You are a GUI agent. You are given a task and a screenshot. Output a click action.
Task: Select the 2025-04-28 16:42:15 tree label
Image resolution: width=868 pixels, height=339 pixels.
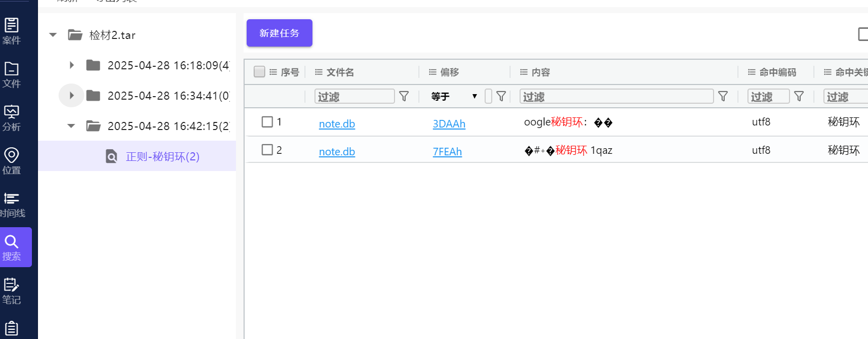coord(169,126)
